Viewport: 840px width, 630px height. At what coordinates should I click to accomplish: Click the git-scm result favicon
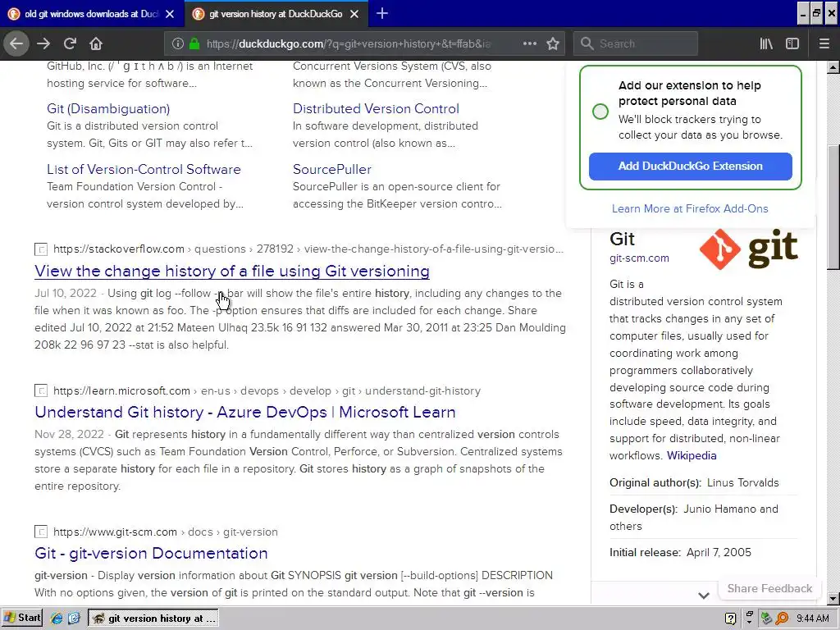(x=41, y=532)
